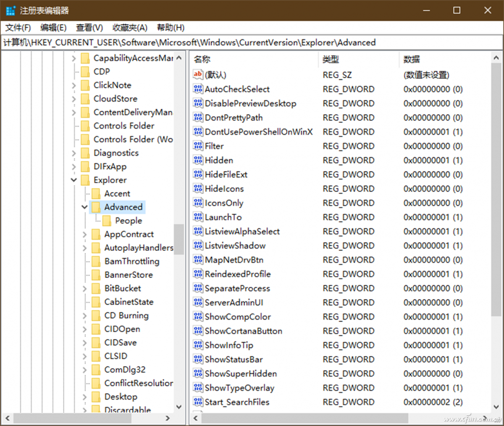Open the 编辑(E) menu
The height and width of the screenshot is (426, 504).
53,27
